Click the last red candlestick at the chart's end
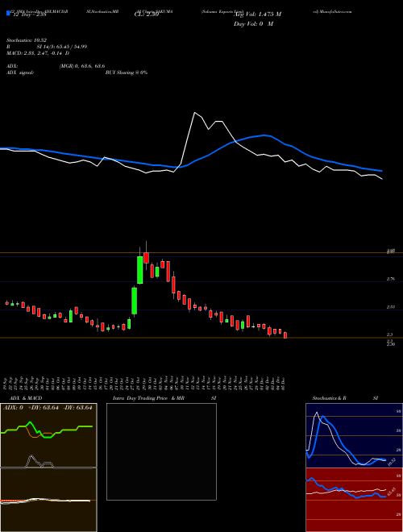 coord(285,335)
